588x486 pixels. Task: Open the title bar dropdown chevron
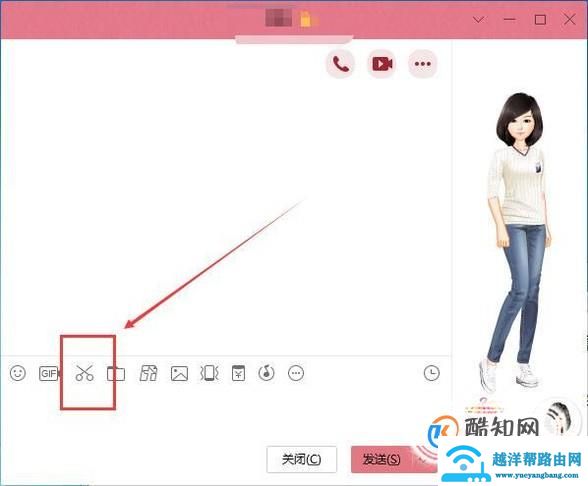[x=478, y=19]
